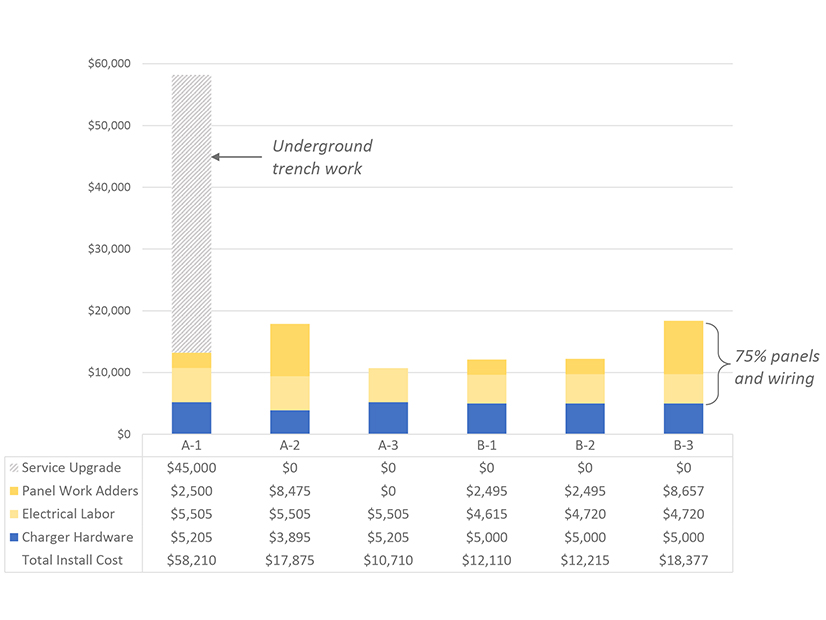Click the 75% panels and wiring note

pos(777,367)
